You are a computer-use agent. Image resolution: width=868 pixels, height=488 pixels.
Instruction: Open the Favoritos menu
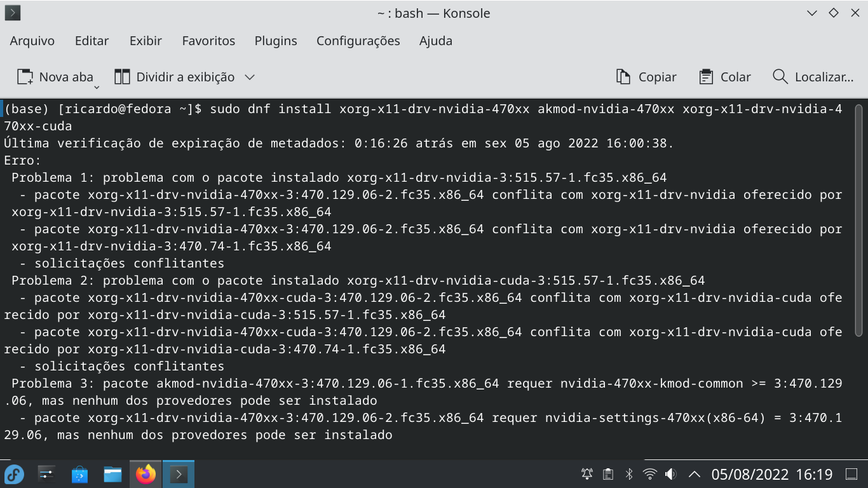click(208, 41)
